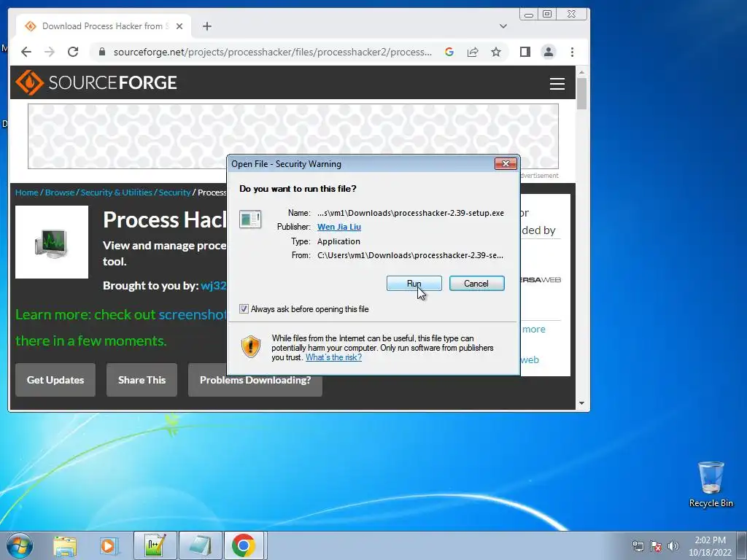Viewport: 747px width, 560px height.
Task: Minimize the Chrome window
Action: click(x=529, y=15)
